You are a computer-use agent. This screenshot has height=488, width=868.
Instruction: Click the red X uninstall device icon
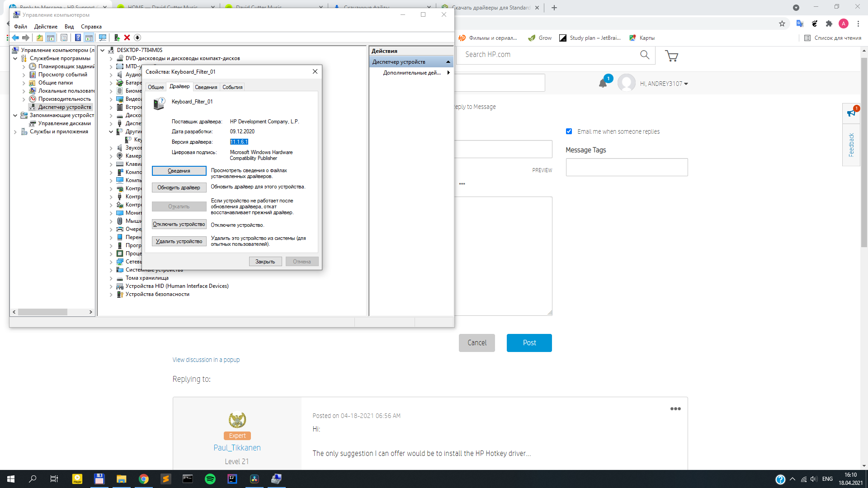click(x=127, y=38)
